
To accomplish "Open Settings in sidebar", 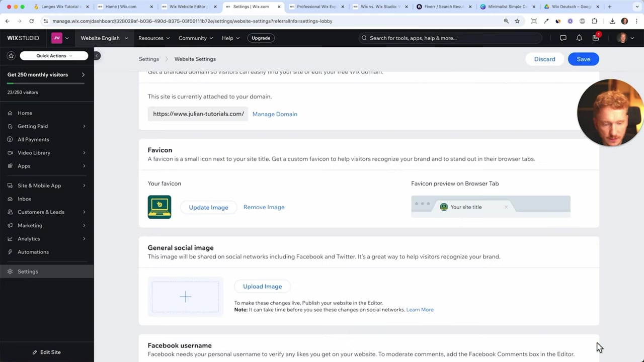I will (x=47, y=271).
